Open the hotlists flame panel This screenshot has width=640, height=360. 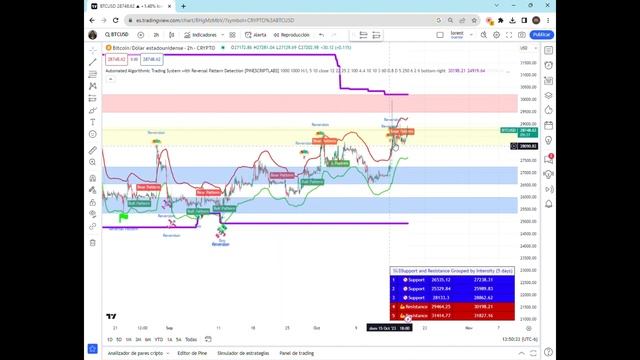coord(549,110)
